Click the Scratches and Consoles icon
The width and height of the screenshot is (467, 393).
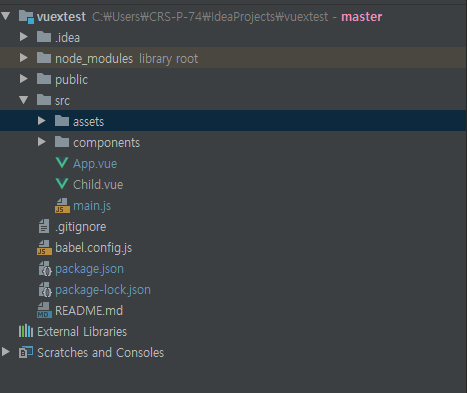[26, 352]
